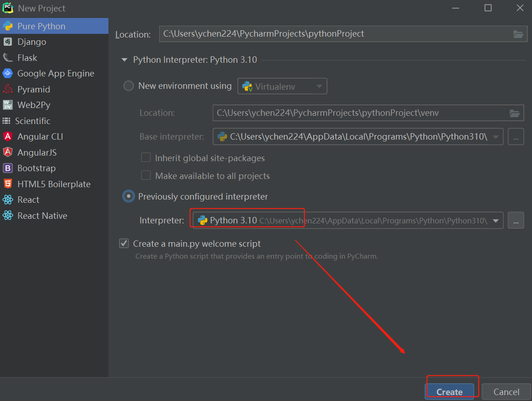
Task: Select React Native project type
Action: [x=54, y=216]
